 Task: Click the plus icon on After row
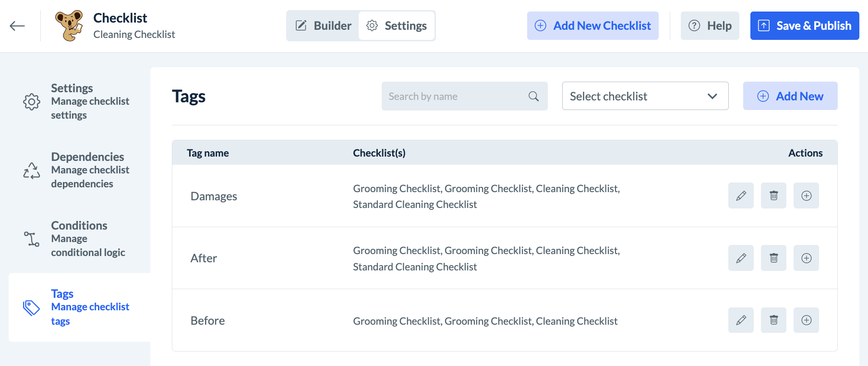806,258
